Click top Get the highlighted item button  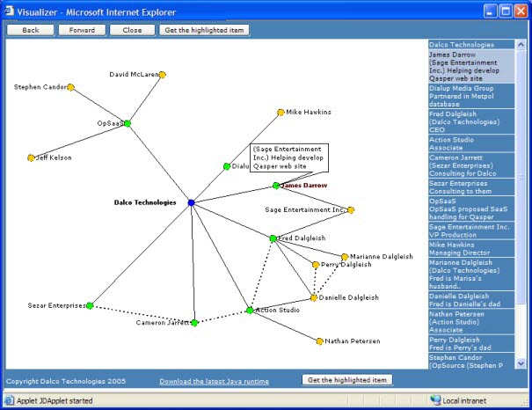[x=204, y=30]
